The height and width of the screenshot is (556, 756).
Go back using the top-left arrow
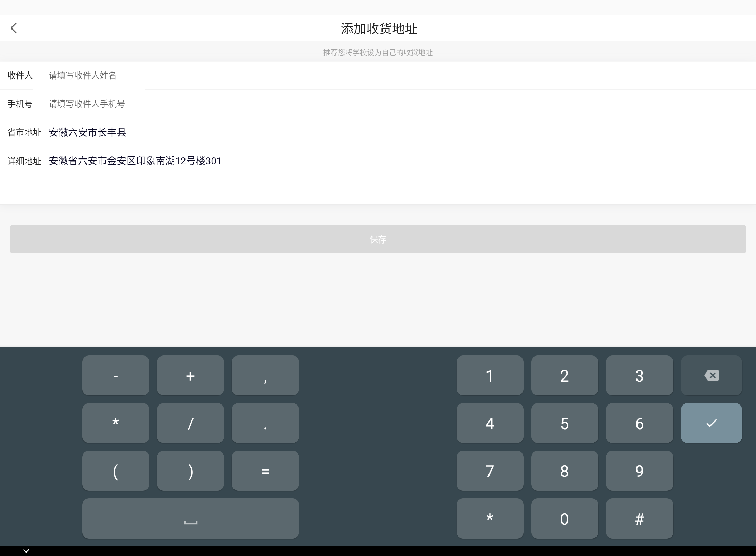tap(14, 28)
